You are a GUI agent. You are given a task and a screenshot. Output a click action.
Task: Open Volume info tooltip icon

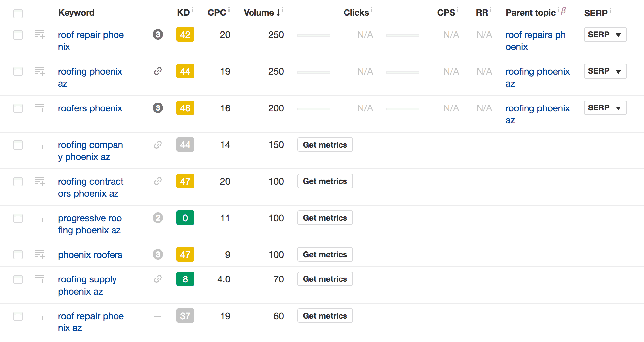[283, 9]
